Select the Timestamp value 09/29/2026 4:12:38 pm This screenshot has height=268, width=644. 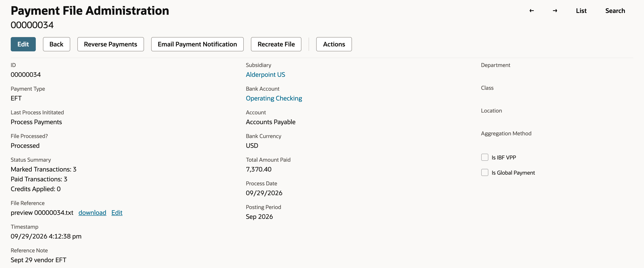(x=46, y=236)
